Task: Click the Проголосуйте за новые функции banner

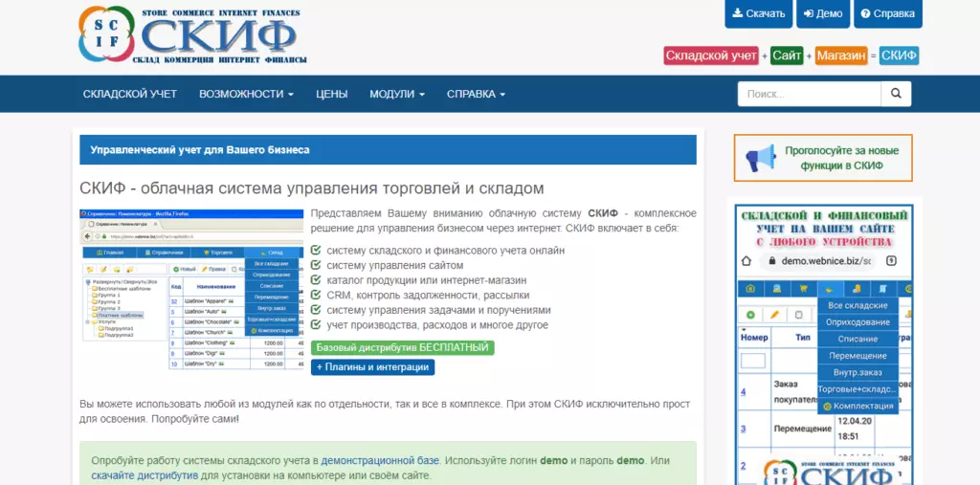Action: click(x=823, y=158)
